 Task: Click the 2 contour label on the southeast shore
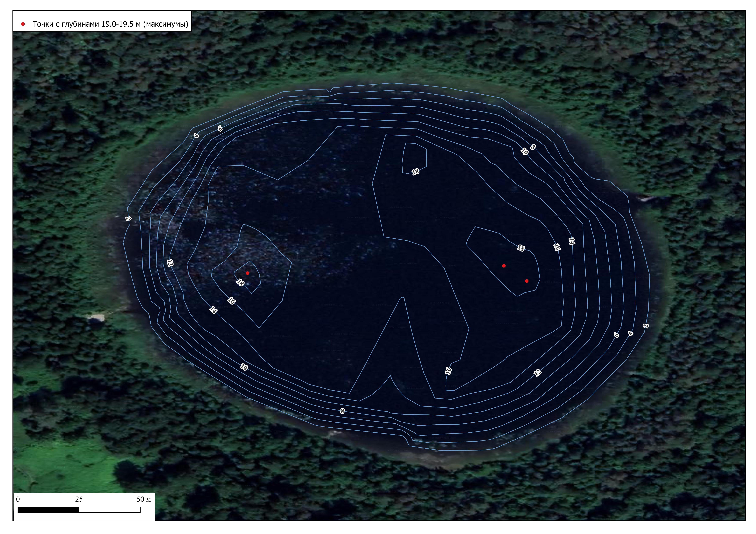646,326
